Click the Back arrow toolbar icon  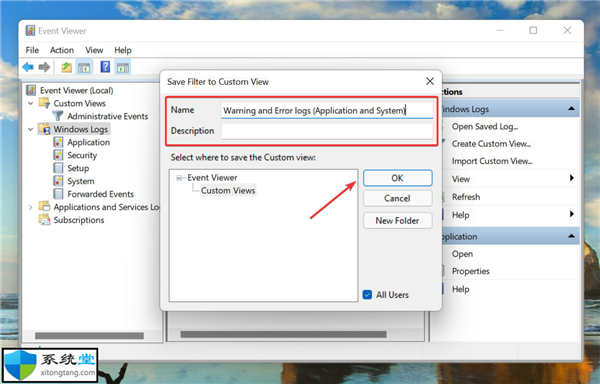pos(28,67)
